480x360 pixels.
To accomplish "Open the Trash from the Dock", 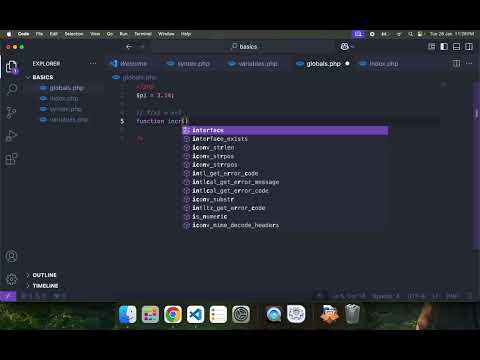I will pyautogui.click(x=352, y=314).
